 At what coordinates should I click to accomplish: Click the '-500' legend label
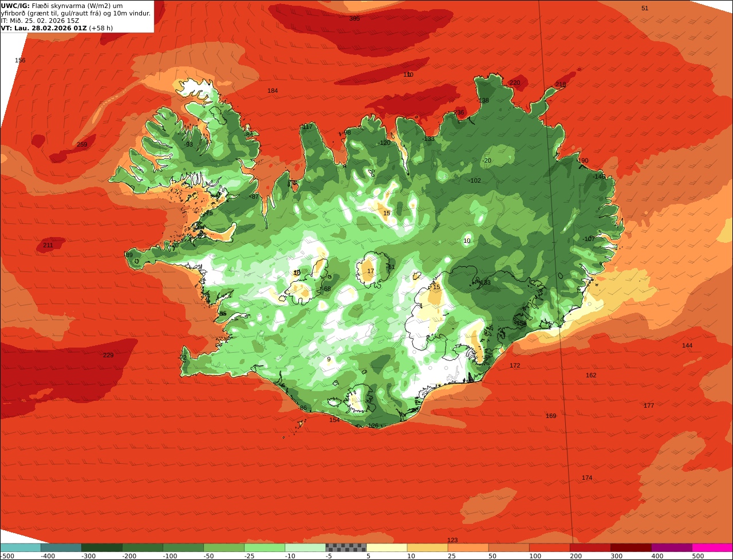point(7,556)
